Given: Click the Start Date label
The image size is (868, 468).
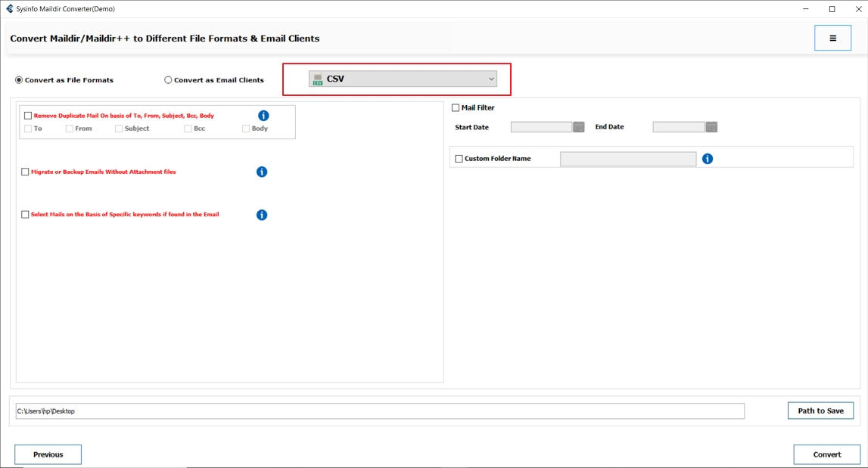Looking at the screenshot, I should pos(471,127).
